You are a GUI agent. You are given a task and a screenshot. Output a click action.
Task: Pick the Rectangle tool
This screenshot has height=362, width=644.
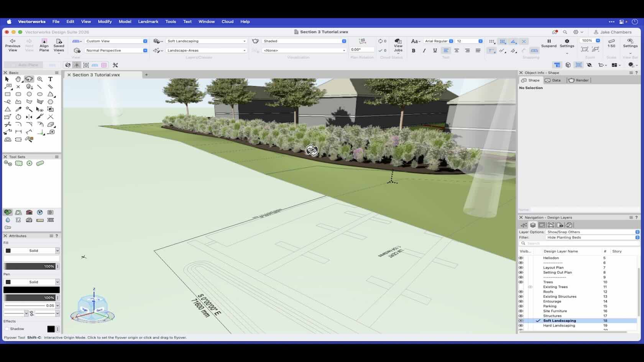click(x=8, y=94)
